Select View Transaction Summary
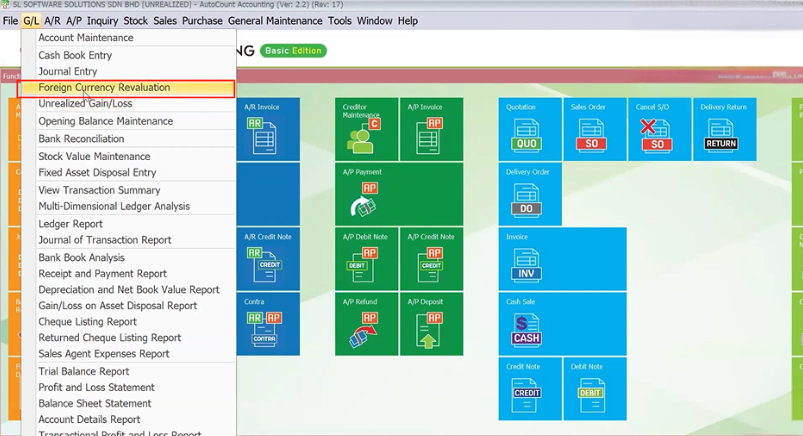This screenshot has height=436, width=803. [129, 190]
